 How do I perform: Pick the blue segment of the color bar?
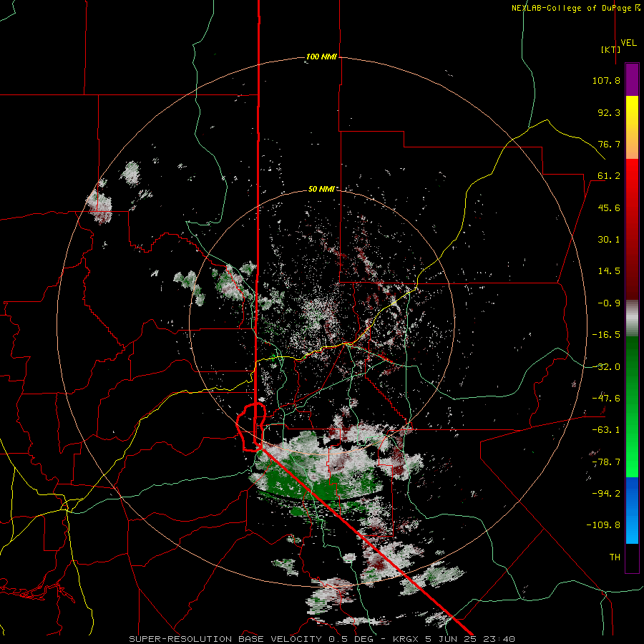(632, 510)
